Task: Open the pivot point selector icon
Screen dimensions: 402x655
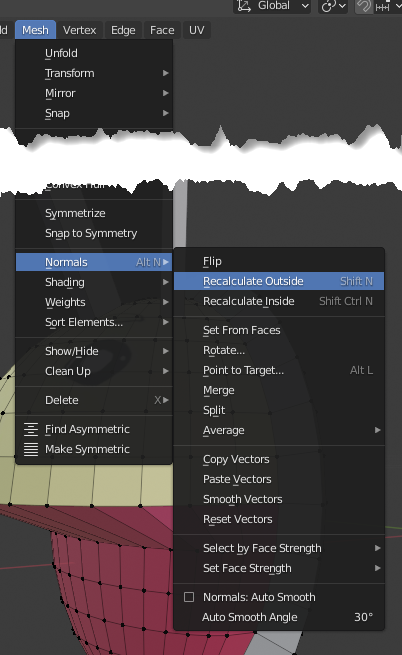Action: (333, 6)
